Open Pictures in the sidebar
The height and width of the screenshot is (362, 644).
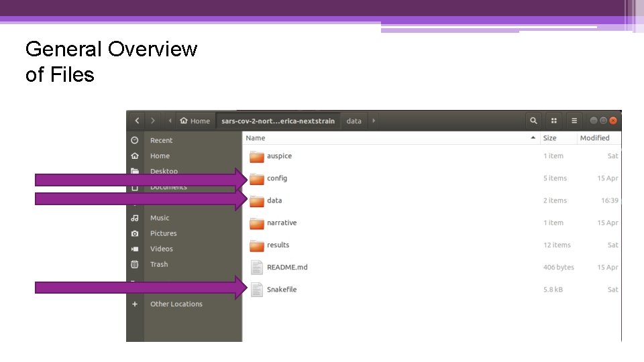click(163, 233)
